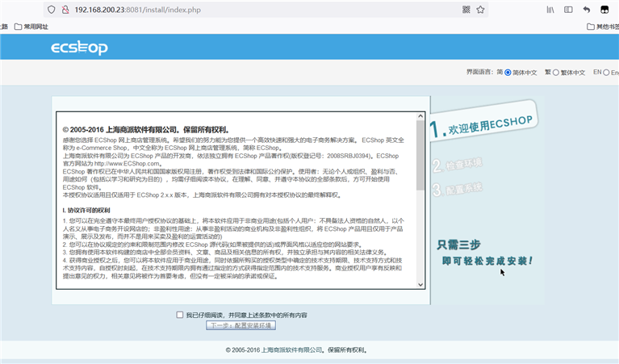The width and height of the screenshot is (619, 364).
Task: Click the shield tracking protection icon
Action: (x=52, y=10)
